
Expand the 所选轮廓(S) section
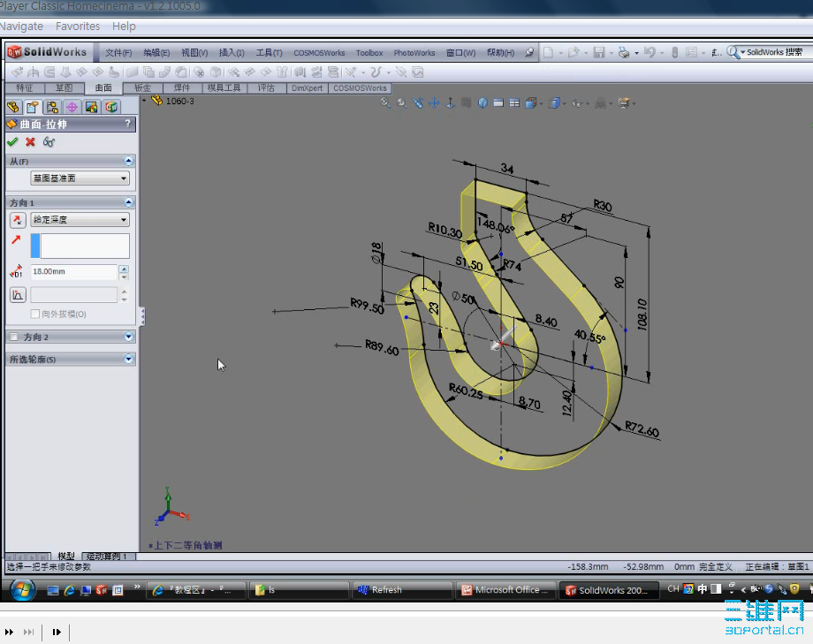pos(129,359)
